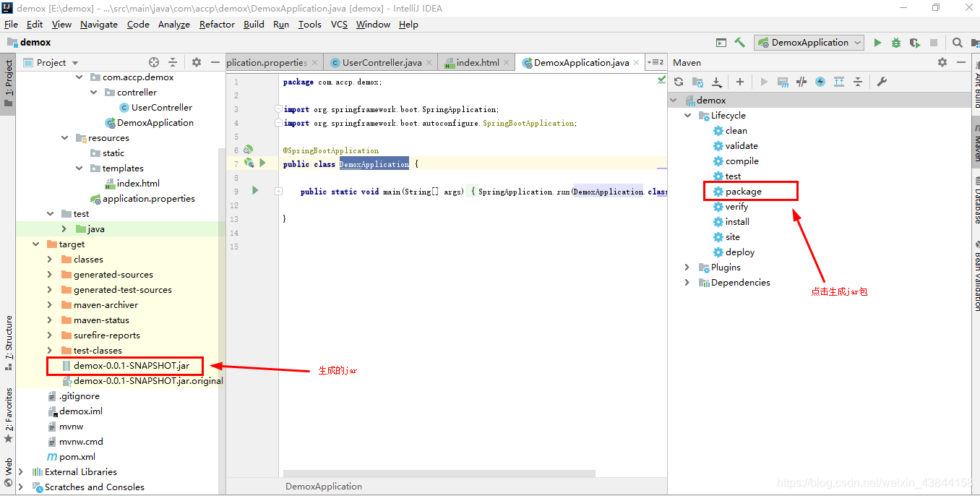Expand the Plugins node in Maven
This screenshot has height=496, width=980.
pyautogui.click(x=687, y=268)
